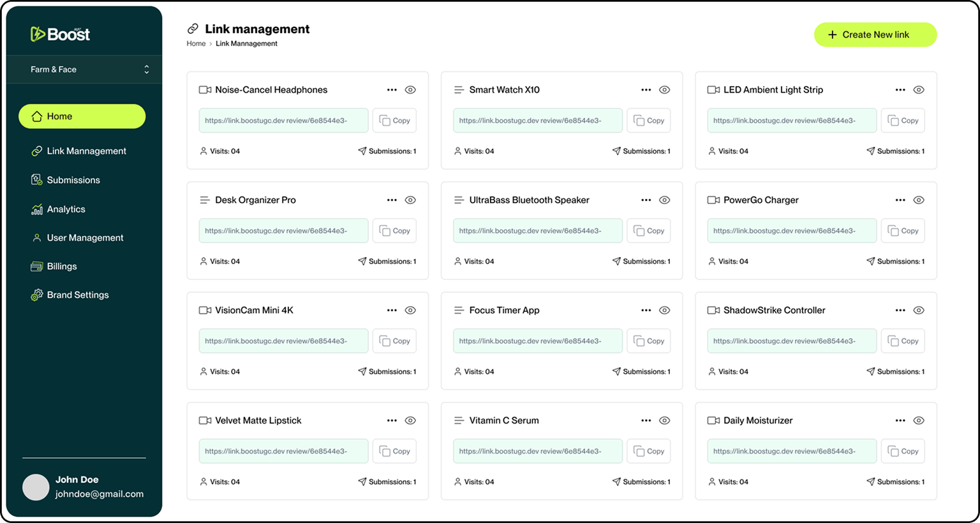Click the Billings card icon in sidebar
Viewport: 980px width, 523px height.
pyautogui.click(x=37, y=267)
